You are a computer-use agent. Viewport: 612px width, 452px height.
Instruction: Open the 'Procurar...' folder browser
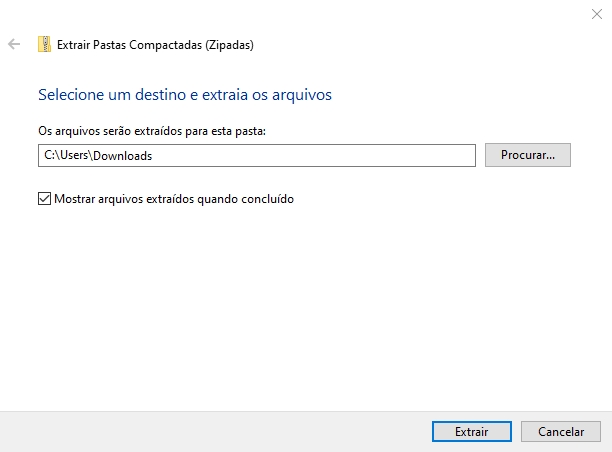click(527, 156)
